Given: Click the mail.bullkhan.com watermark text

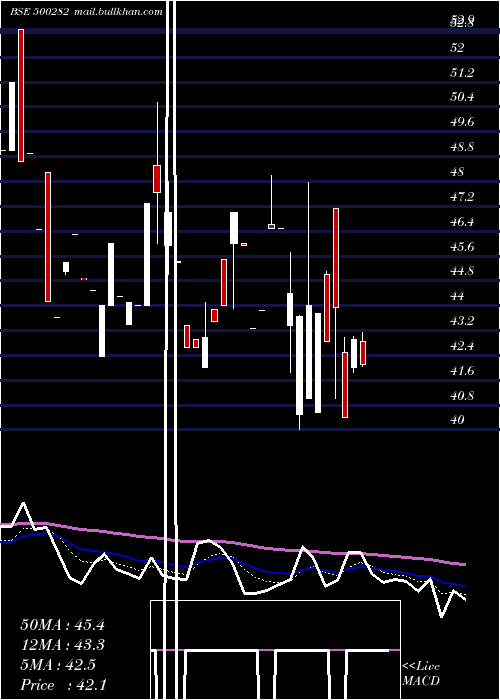Looking at the screenshot, I should click(117, 12).
